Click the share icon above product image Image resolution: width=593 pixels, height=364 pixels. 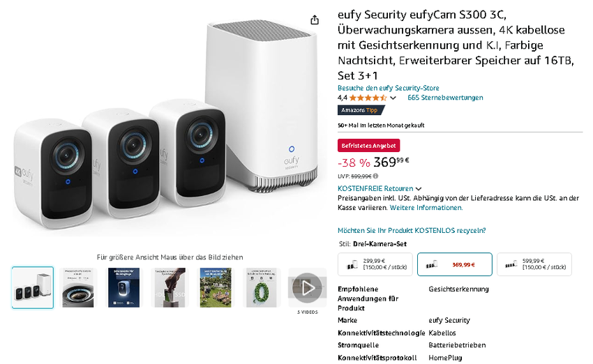[315, 20]
